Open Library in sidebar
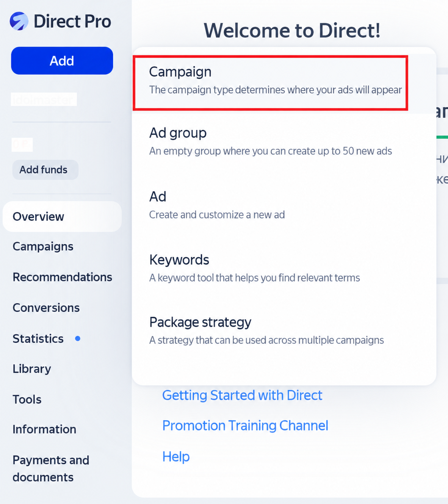Image resolution: width=448 pixels, height=504 pixels. [x=32, y=369]
